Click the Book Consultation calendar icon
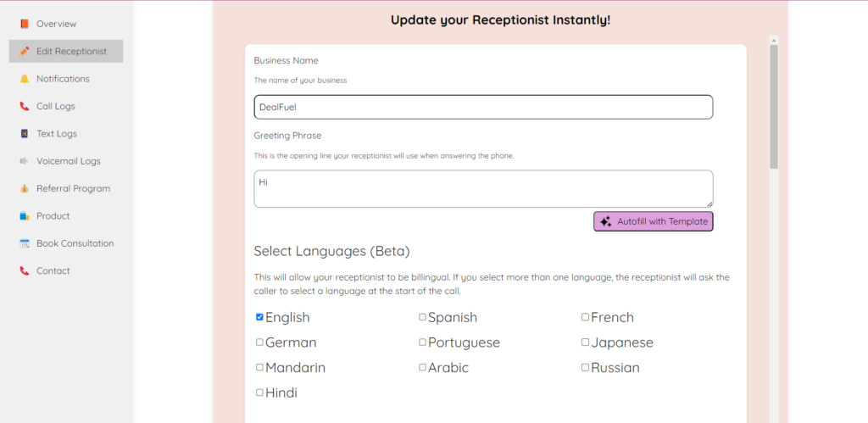The image size is (868, 423). click(25, 243)
